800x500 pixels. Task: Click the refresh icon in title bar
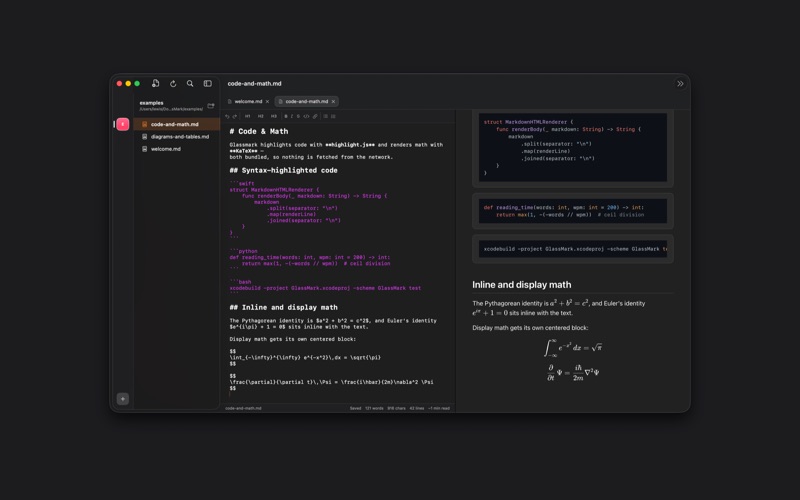[x=173, y=84]
